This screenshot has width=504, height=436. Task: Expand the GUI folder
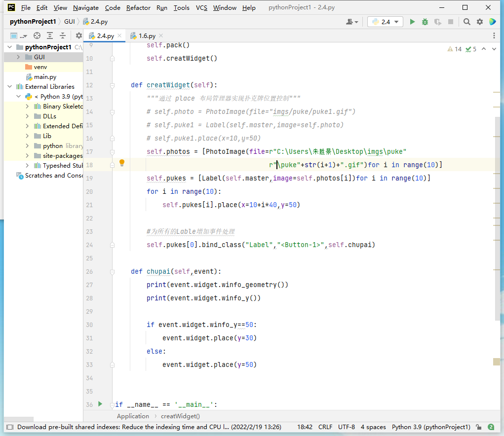click(x=18, y=57)
